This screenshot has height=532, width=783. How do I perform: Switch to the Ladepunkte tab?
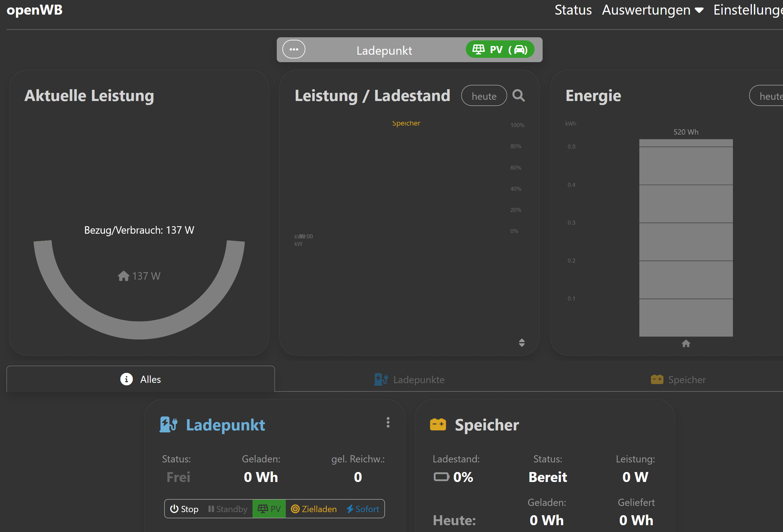[409, 379]
